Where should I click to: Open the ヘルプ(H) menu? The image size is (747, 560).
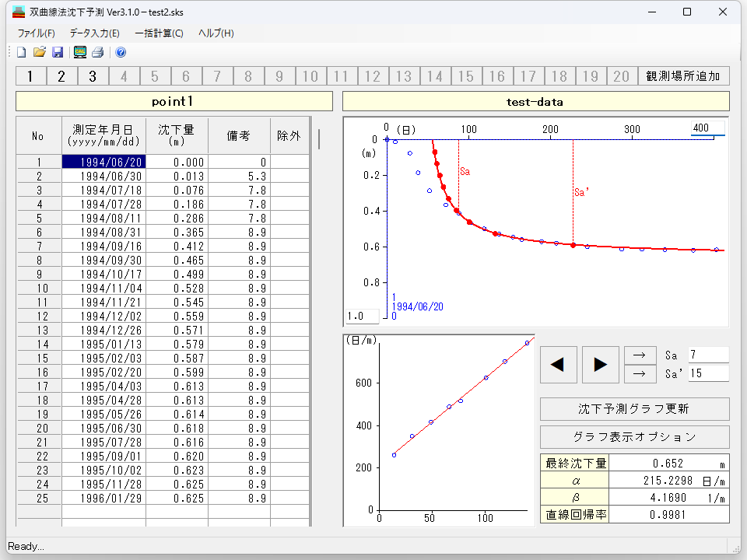(x=216, y=33)
